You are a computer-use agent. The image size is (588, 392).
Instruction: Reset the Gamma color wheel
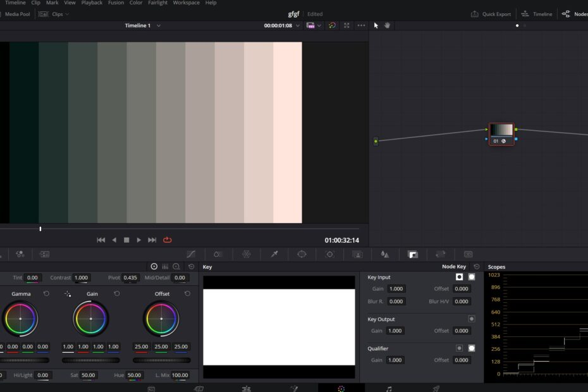(46, 294)
